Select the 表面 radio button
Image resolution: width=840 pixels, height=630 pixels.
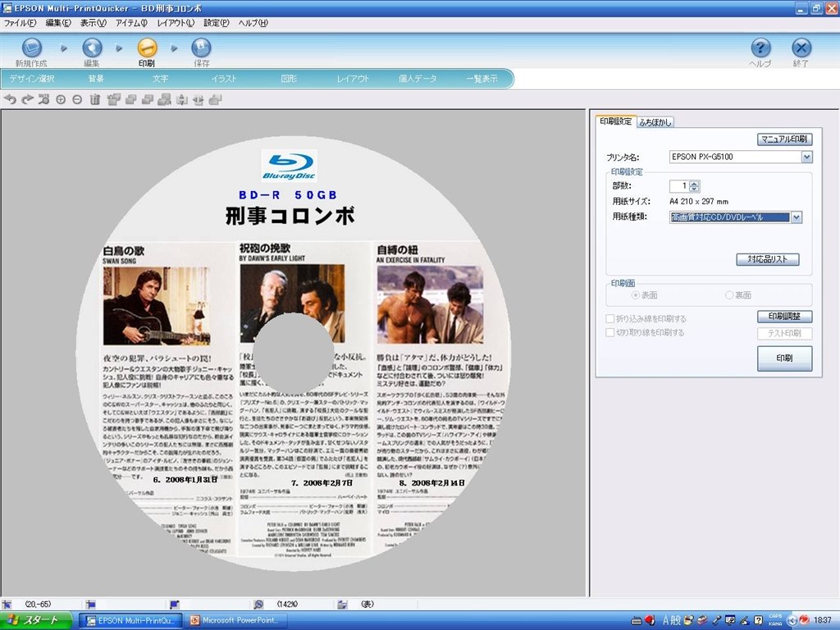coord(636,295)
